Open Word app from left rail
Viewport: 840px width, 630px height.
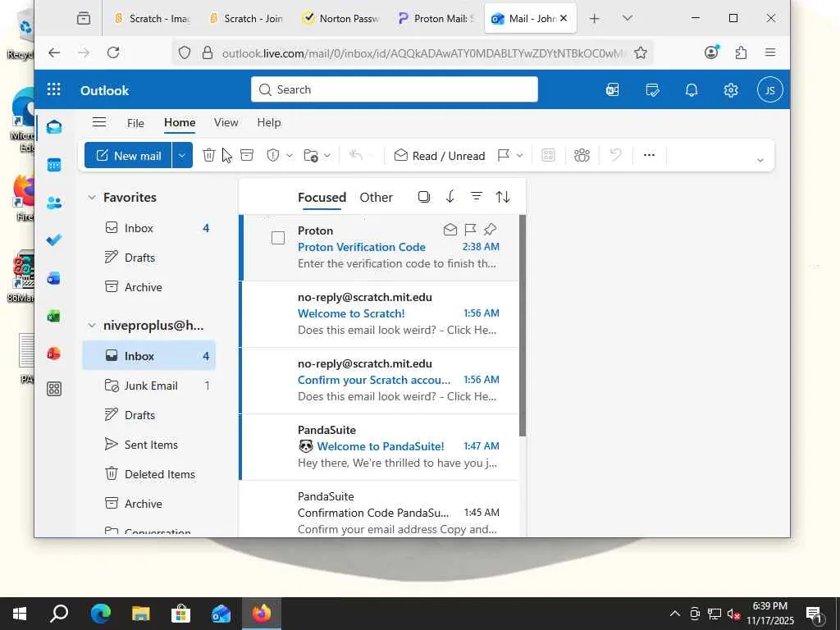53,278
